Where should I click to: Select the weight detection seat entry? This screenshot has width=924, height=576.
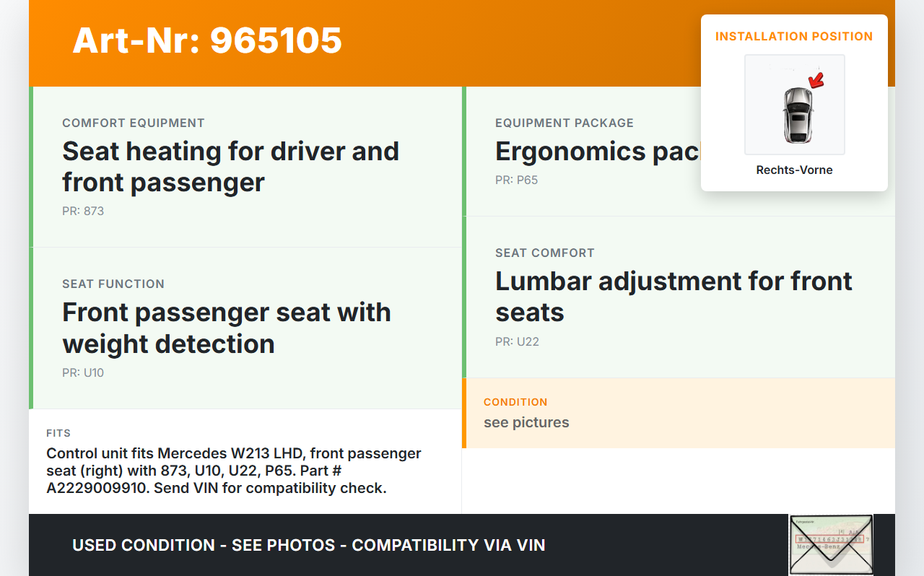point(227,328)
